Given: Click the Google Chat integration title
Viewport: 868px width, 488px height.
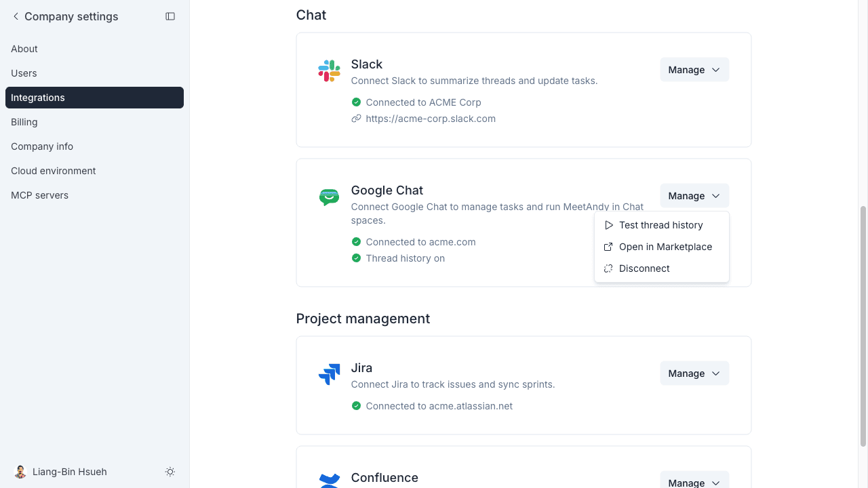Looking at the screenshot, I should click(387, 190).
